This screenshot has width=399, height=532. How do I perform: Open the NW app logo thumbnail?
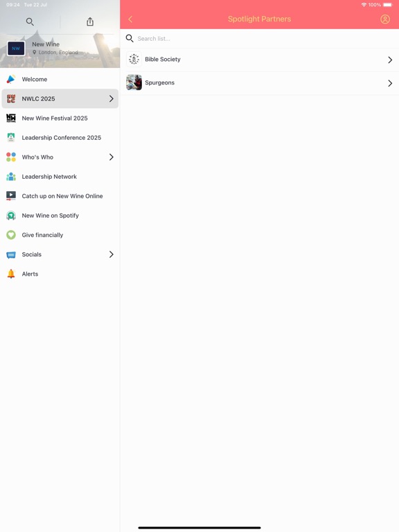(16, 48)
